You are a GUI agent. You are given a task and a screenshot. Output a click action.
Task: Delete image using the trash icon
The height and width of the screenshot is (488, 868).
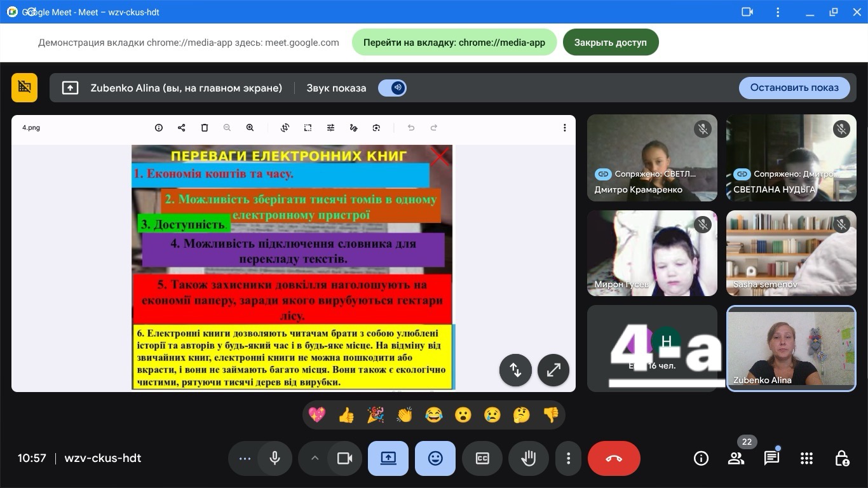pos(204,128)
